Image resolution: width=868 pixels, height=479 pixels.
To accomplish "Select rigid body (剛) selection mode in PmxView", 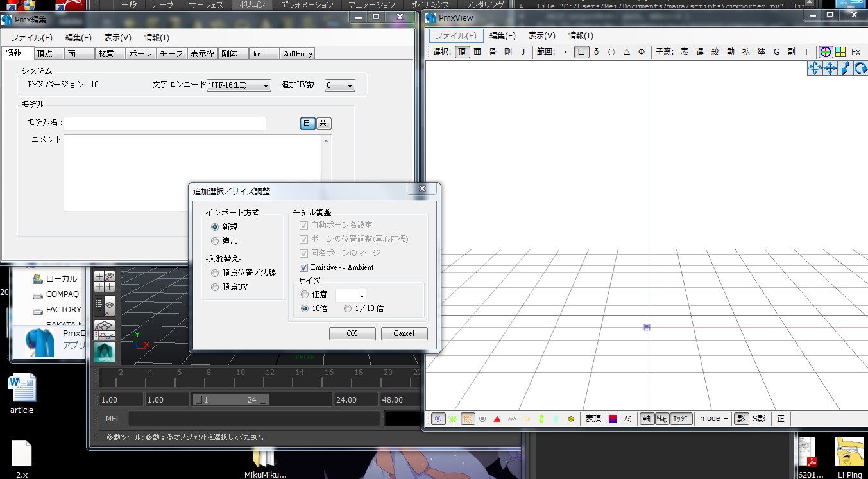I will pyautogui.click(x=508, y=52).
